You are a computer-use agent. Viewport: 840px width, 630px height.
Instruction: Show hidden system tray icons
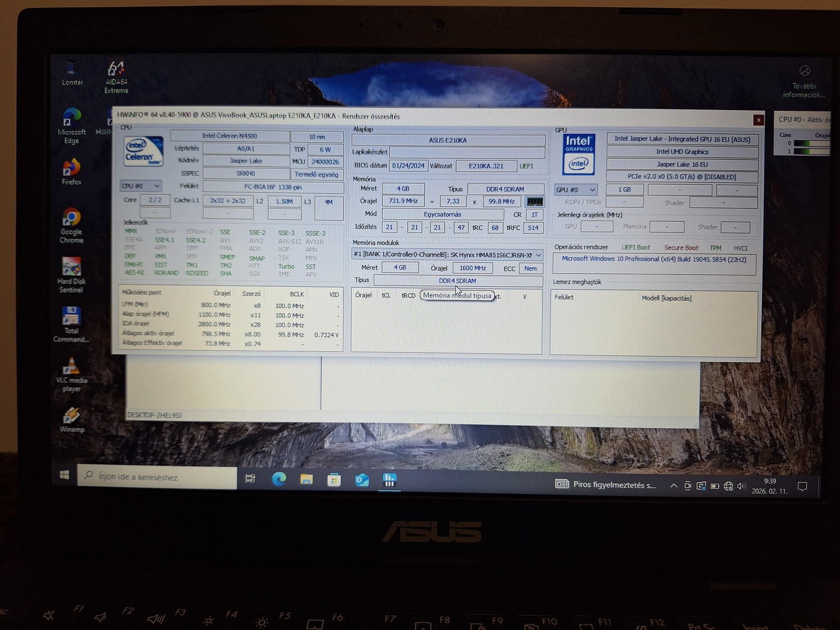[x=674, y=486]
